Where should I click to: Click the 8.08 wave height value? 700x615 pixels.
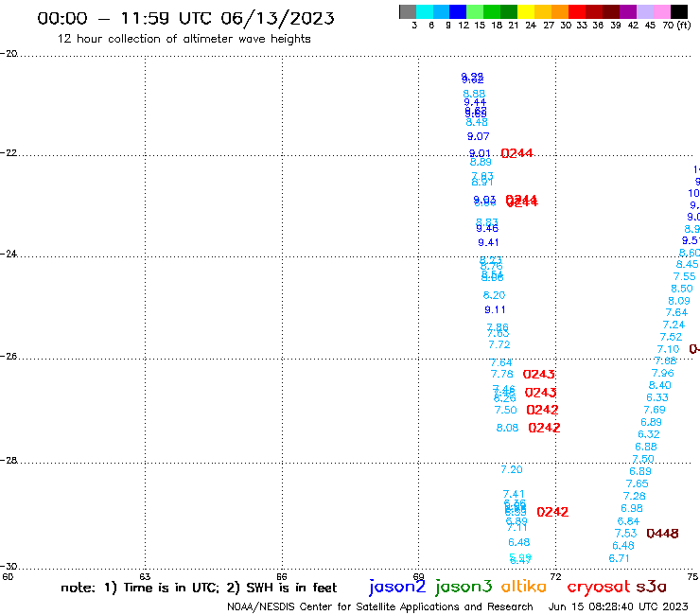click(x=508, y=428)
